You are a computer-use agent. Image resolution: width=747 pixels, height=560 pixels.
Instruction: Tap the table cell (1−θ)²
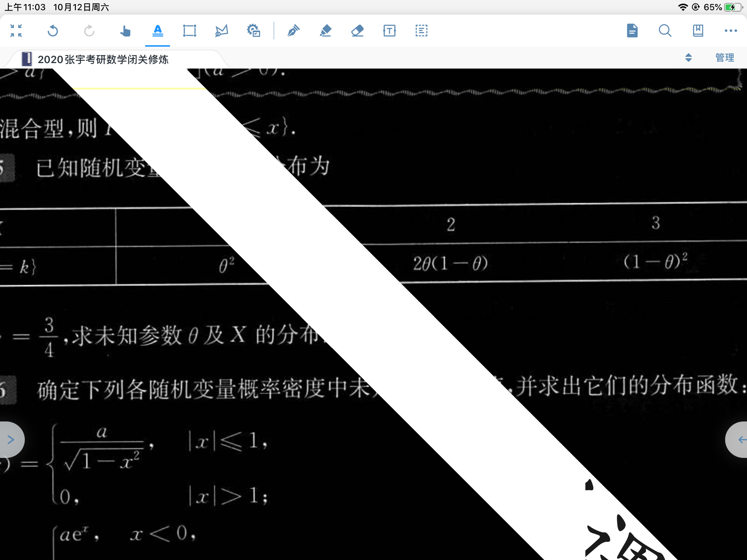click(655, 261)
